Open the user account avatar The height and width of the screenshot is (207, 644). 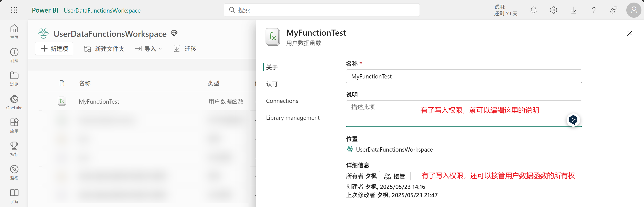(x=634, y=10)
